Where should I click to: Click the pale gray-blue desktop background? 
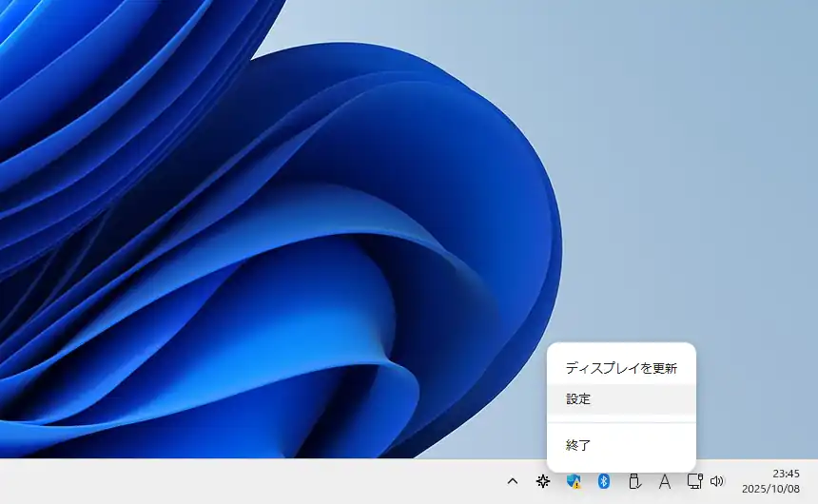(685, 143)
